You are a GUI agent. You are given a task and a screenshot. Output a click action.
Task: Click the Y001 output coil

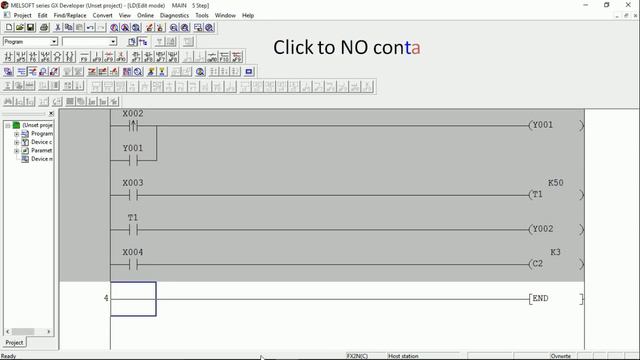[x=556, y=125]
